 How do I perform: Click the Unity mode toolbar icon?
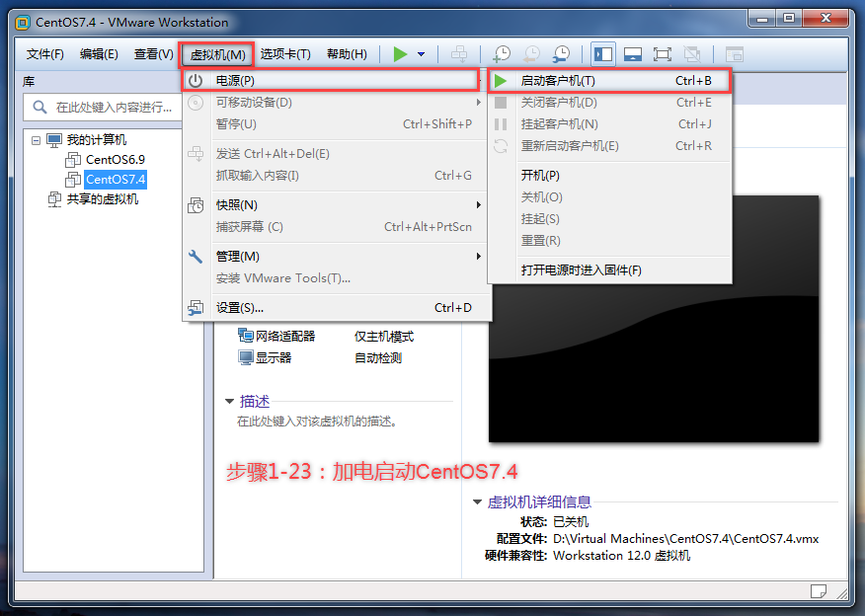[x=692, y=54]
